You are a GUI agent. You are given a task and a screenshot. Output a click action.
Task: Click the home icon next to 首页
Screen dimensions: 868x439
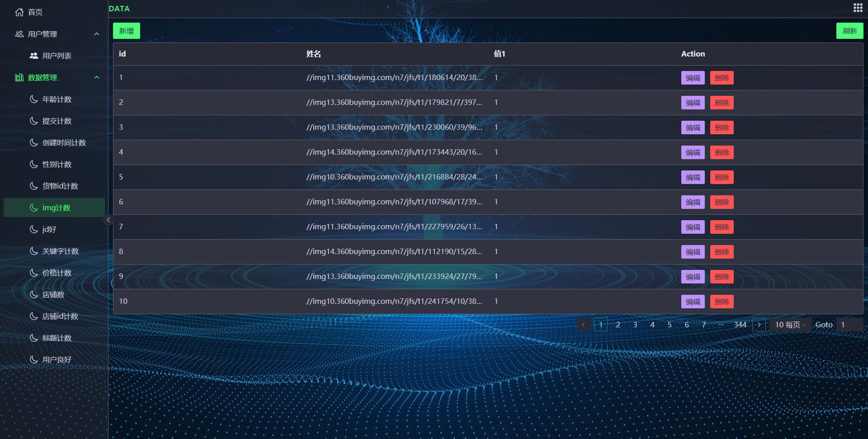[x=19, y=12]
